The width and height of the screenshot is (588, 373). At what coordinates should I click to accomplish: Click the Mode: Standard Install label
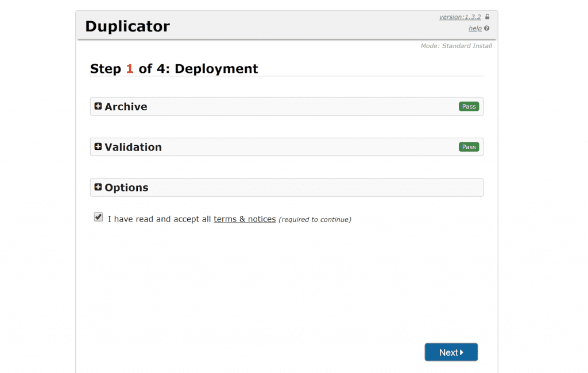click(x=457, y=46)
